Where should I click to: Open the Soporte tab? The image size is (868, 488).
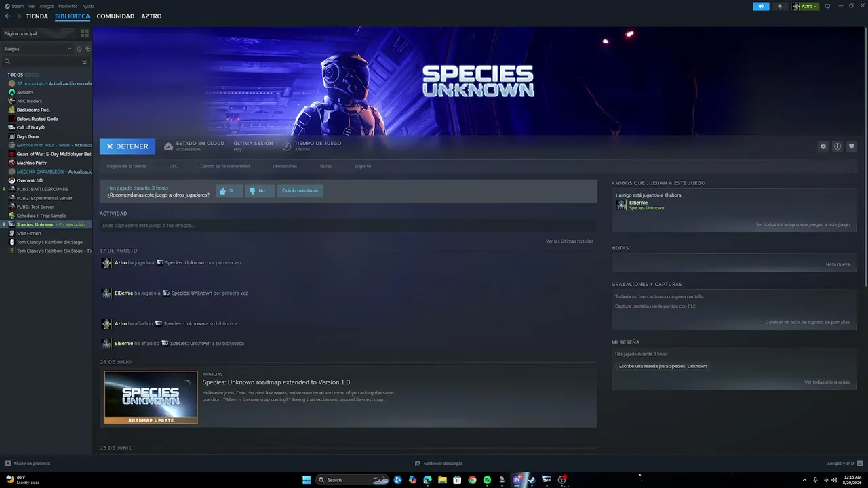pyautogui.click(x=362, y=166)
